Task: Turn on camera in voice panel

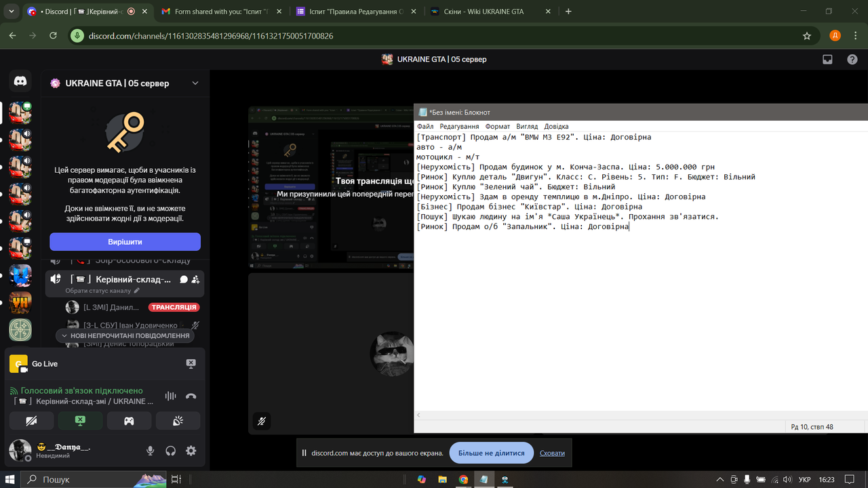Action: tap(31, 421)
